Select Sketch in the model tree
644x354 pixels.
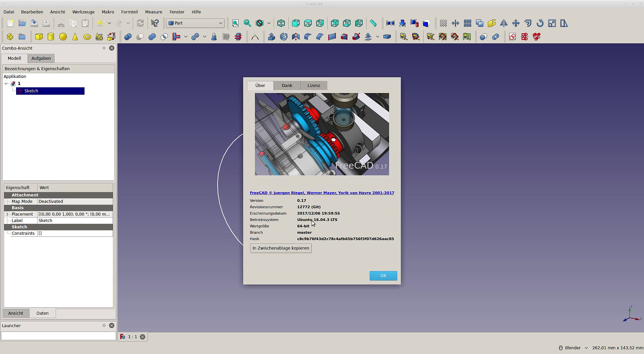(x=50, y=91)
